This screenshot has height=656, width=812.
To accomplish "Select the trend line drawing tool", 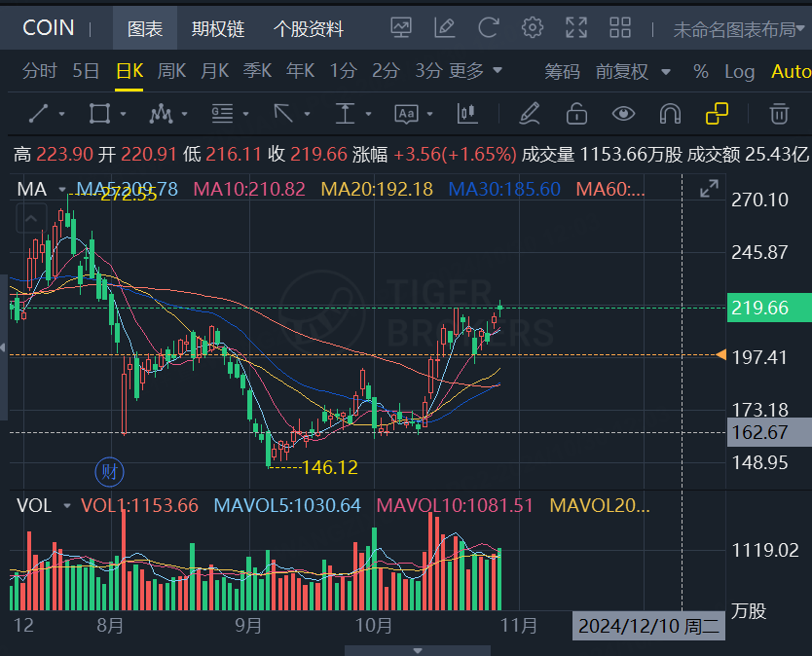I will click(x=37, y=114).
